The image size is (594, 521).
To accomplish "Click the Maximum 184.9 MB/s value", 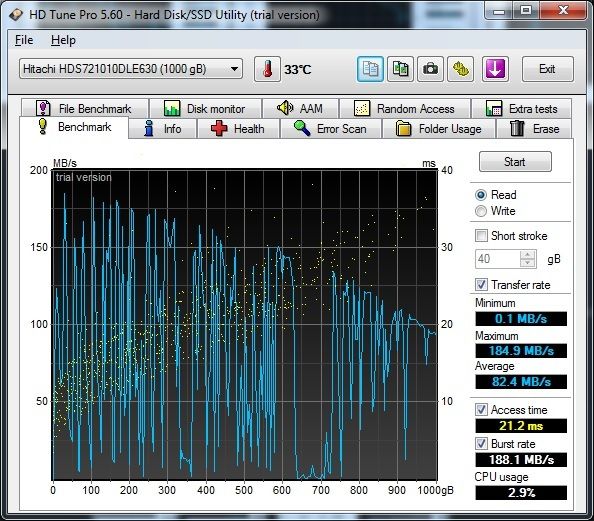I will coord(521,351).
